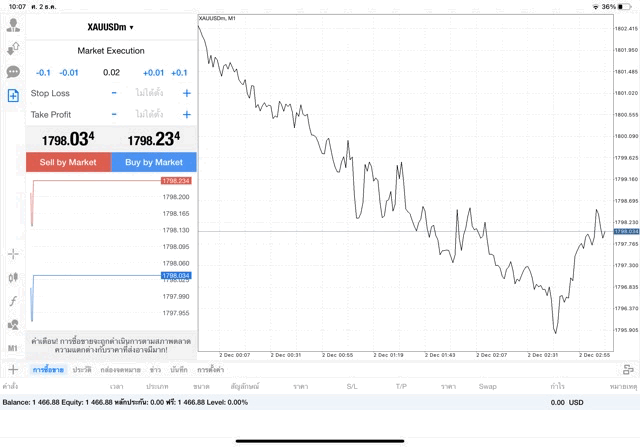Increase Stop Loss with plus button
Screen dimensions: 640x447
click(x=187, y=93)
